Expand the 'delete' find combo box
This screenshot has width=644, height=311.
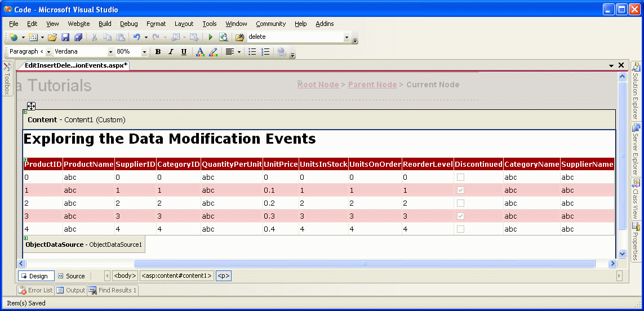click(347, 37)
